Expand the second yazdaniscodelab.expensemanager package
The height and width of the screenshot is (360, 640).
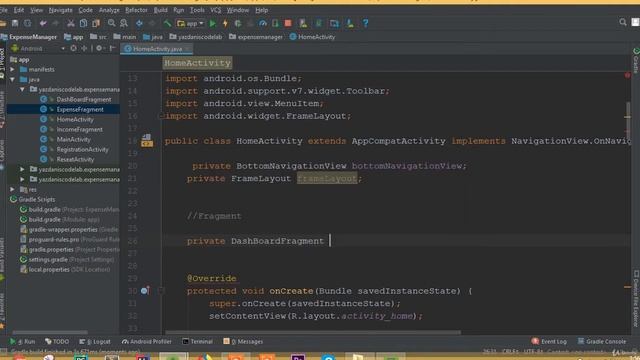point(22,169)
